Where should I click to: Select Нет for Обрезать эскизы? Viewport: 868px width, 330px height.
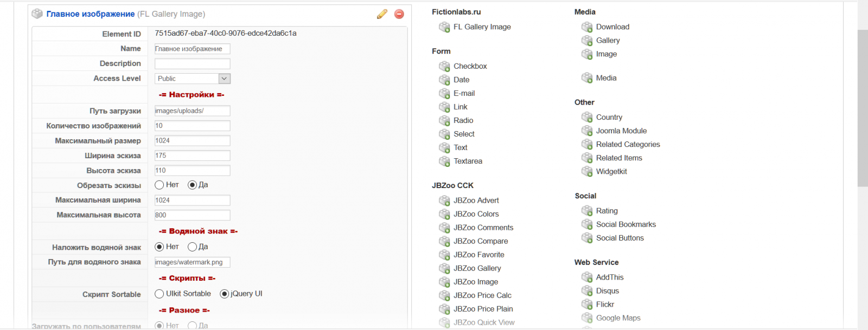[159, 185]
